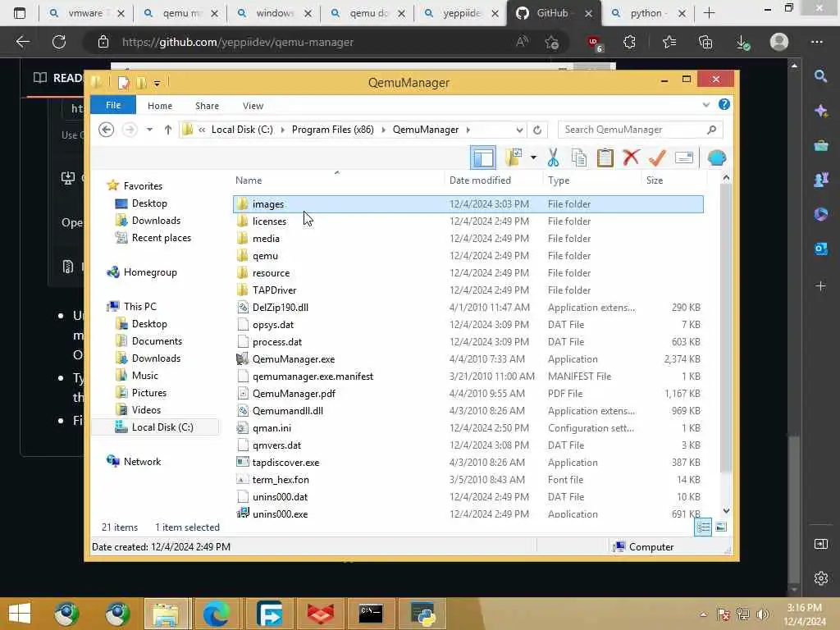This screenshot has width=840, height=630.
Task: Open the Share ribbon tab
Action: click(207, 106)
